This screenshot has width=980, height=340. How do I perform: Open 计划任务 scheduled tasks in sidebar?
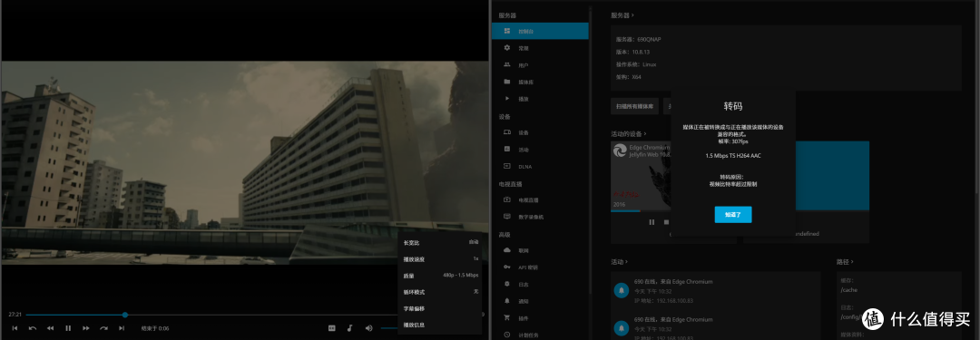pos(540,335)
